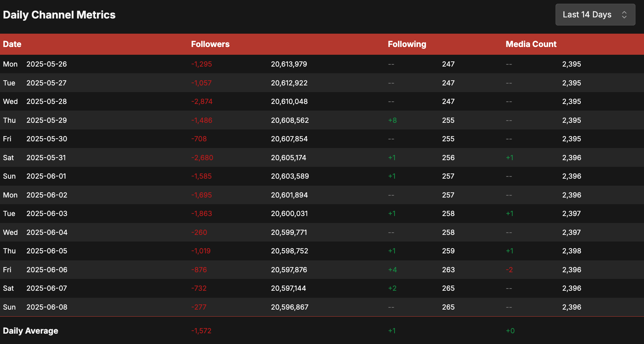Click follower total 20,599,771

point(289,232)
